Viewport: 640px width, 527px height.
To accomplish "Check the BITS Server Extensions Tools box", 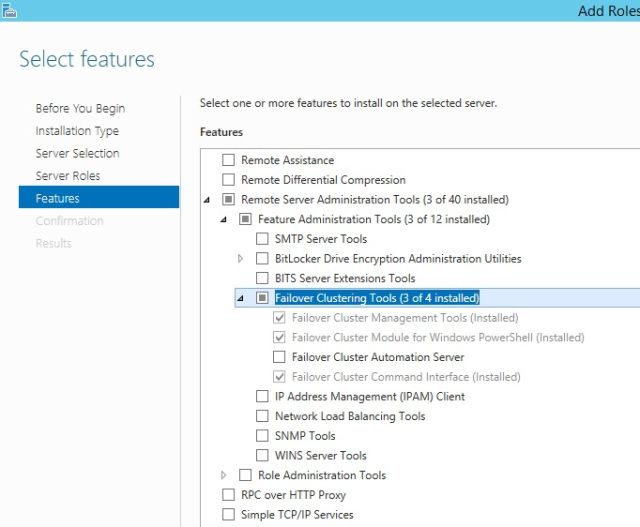I will pyautogui.click(x=262, y=278).
